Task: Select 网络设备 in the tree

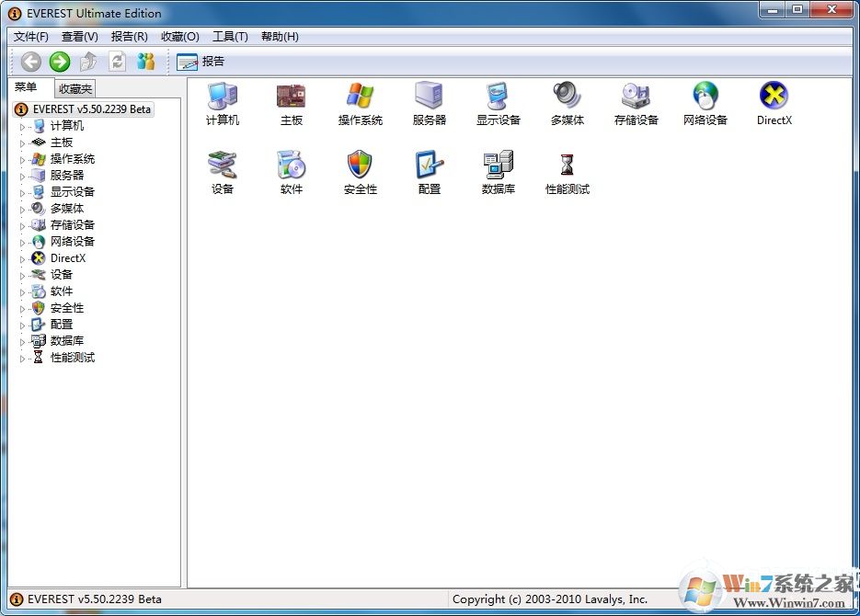Action: (72, 242)
